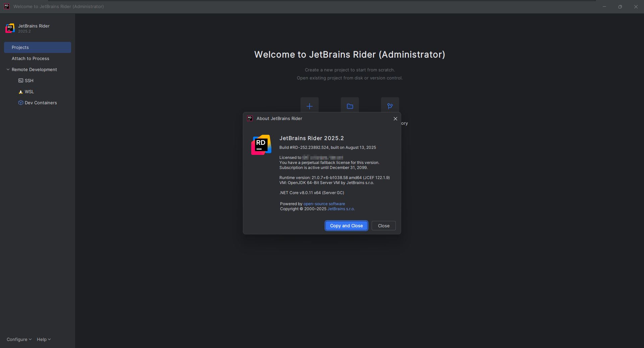Click the WSL penguin icon
The width and height of the screenshot is (644, 348).
(21, 92)
